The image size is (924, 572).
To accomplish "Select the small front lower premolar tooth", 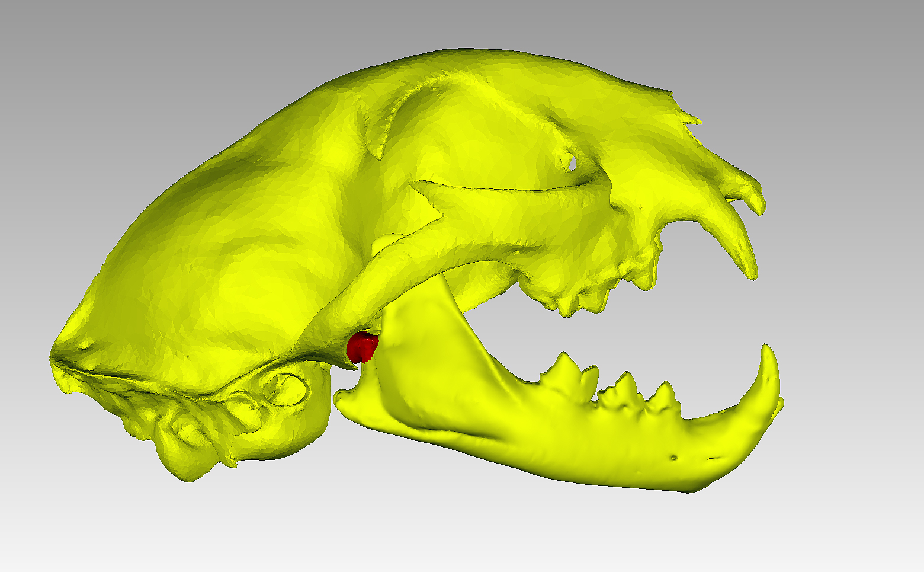I will (x=663, y=395).
